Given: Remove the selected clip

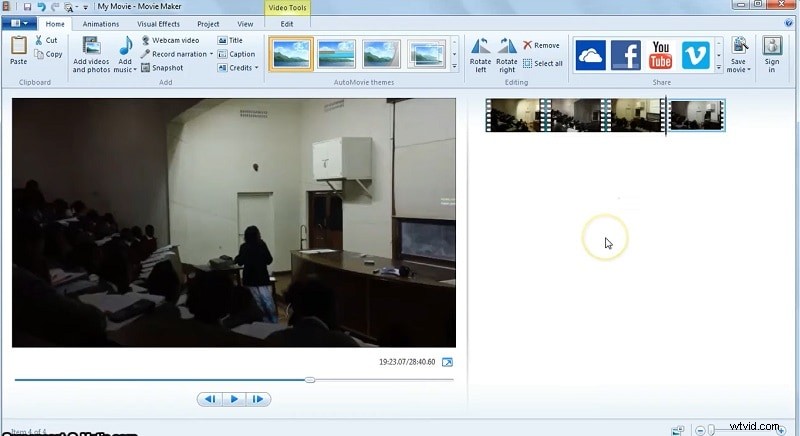Looking at the screenshot, I should (x=541, y=45).
